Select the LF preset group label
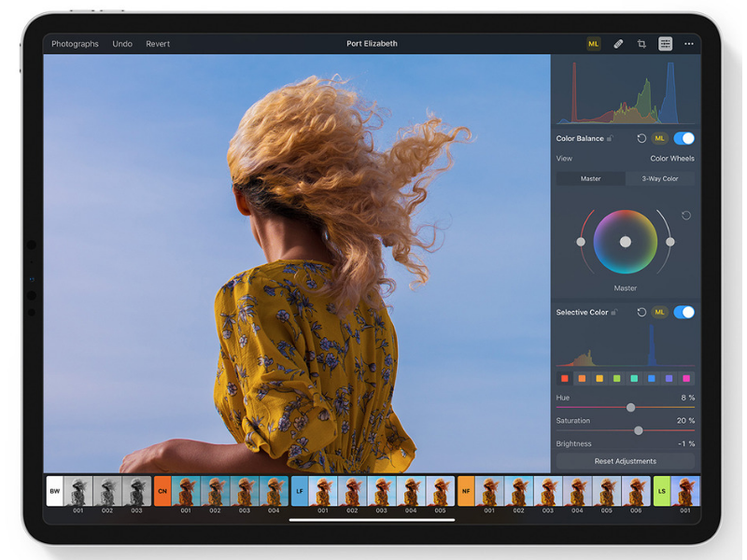The image size is (747, 560). point(300,491)
